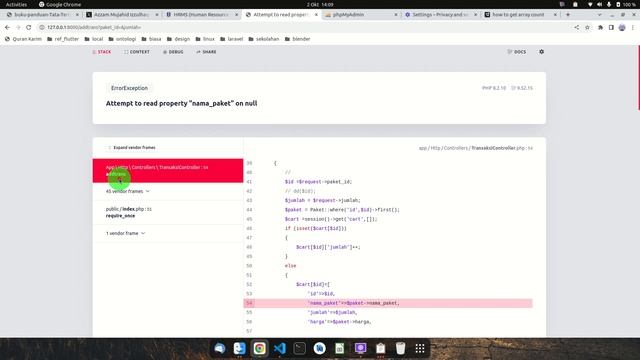Open the Terminal from the dock
Screen dimensions: 640x360
click(x=300, y=348)
